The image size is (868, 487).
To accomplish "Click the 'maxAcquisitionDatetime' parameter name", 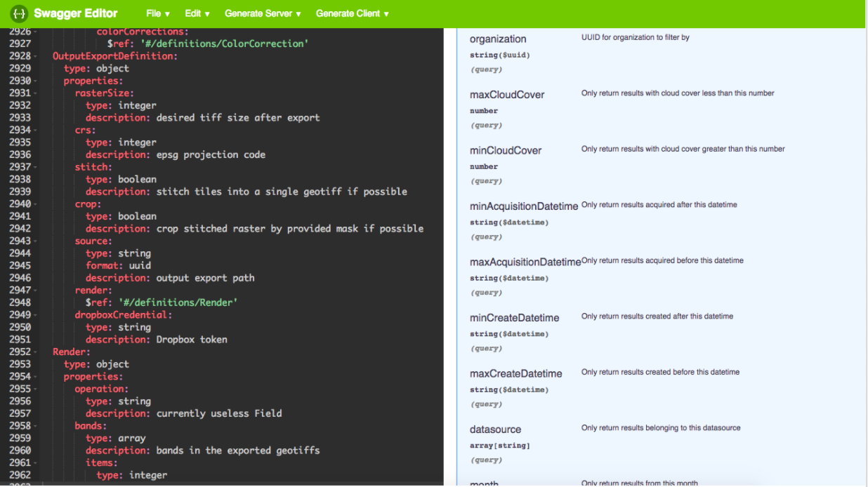I will point(525,262).
